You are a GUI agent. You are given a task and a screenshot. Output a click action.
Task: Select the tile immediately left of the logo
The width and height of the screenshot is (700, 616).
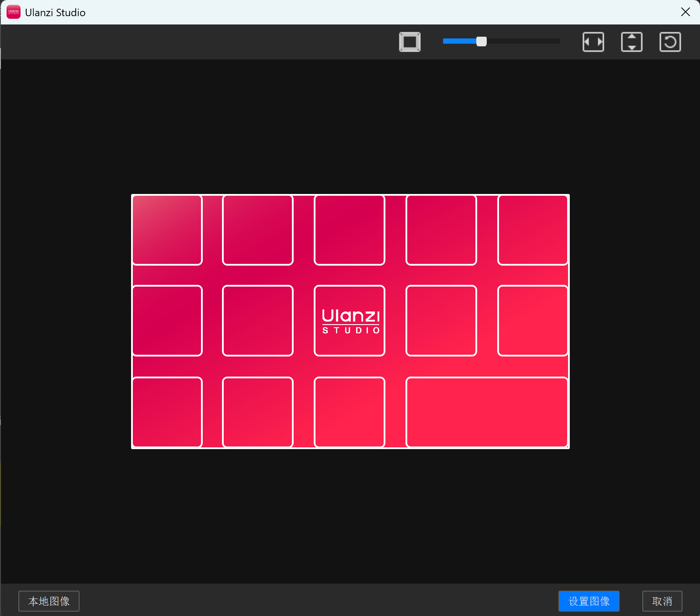point(258,321)
